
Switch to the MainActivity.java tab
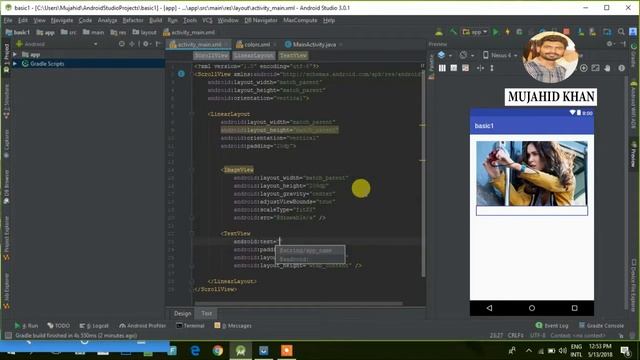tap(313, 44)
